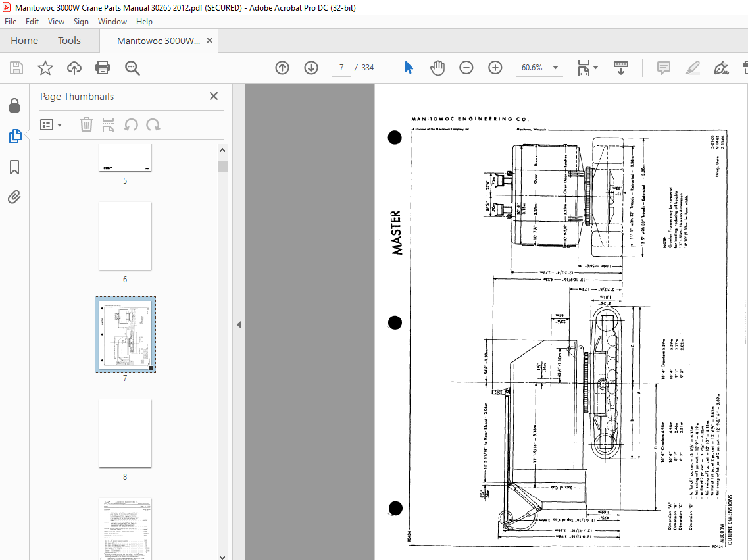Open the Help menu
The image size is (748, 560).
coord(144,22)
